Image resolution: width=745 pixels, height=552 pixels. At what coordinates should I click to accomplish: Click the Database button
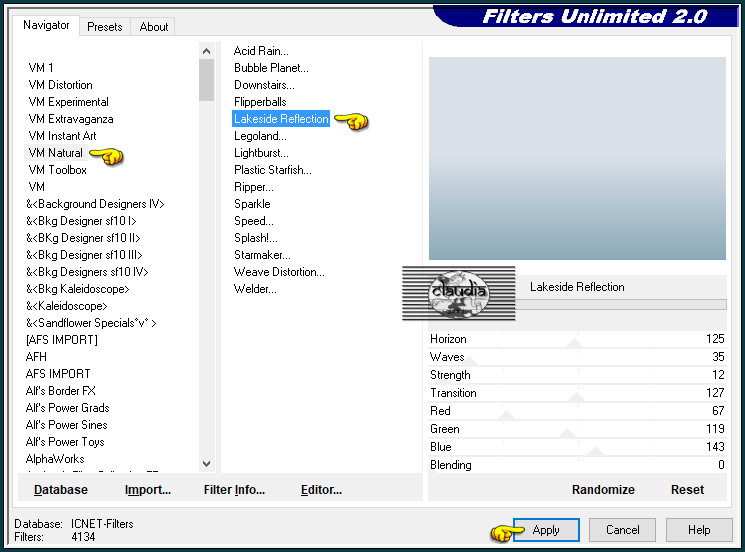(x=61, y=490)
